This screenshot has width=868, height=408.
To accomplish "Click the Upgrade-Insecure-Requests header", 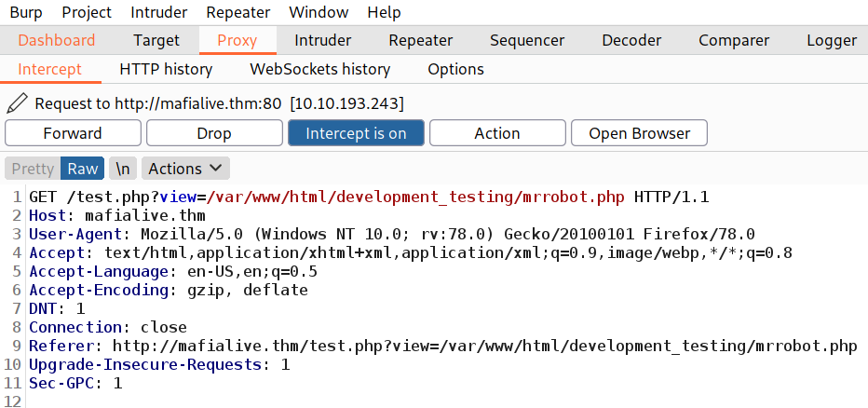I will pyautogui.click(x=159, y=365).
